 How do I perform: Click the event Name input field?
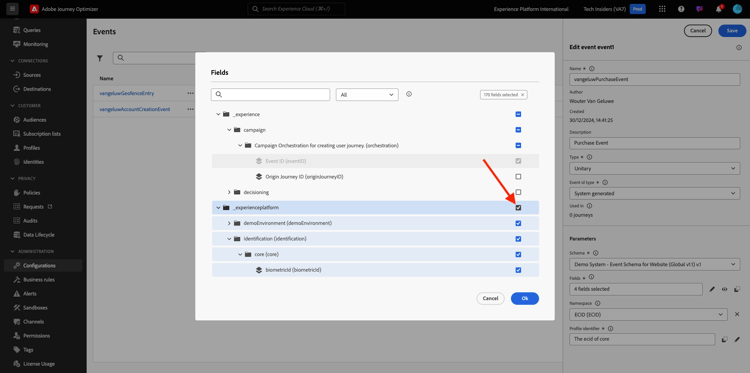click(x=655, y=79)
